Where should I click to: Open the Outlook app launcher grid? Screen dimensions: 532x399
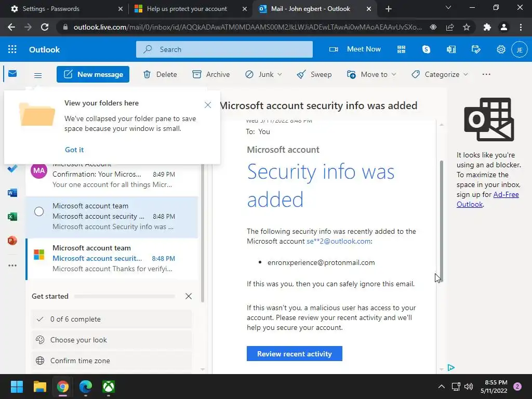click(12, 49)
